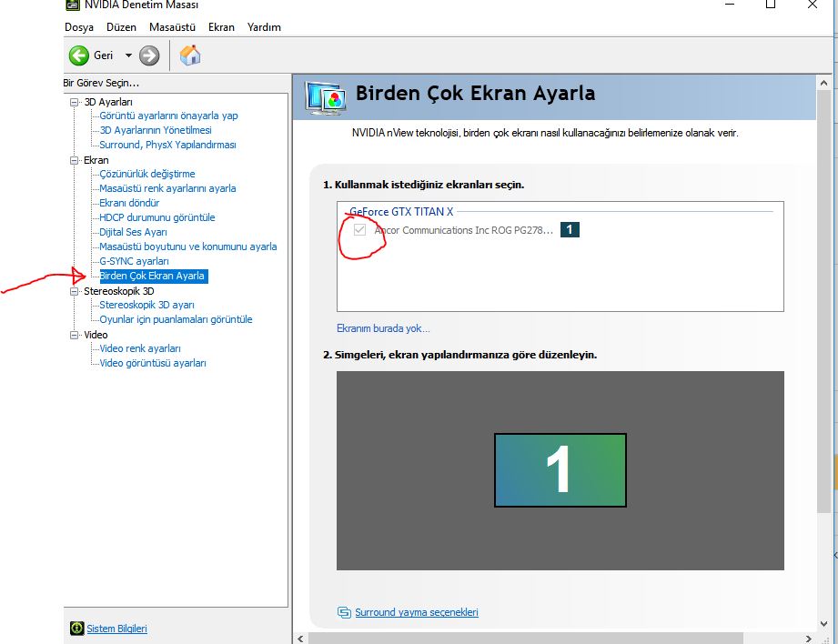Open the Yardım menu
Image resolution: width=838 pixels, height=644 pixels.
coord(264,27)
